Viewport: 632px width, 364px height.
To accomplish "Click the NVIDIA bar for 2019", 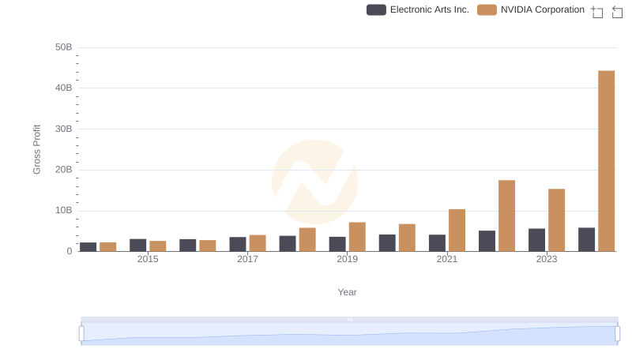I will (x=357, y=237).
